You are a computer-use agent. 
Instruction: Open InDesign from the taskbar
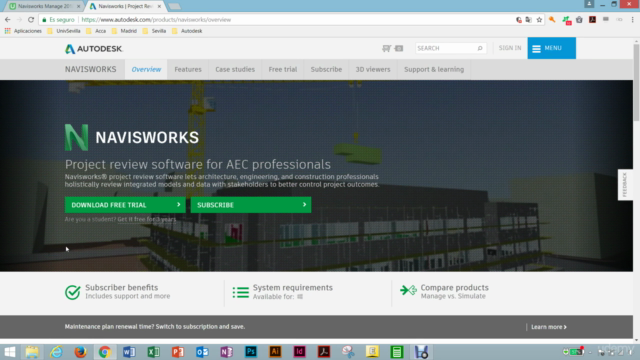pyautogui.click(x=300, y=351)
